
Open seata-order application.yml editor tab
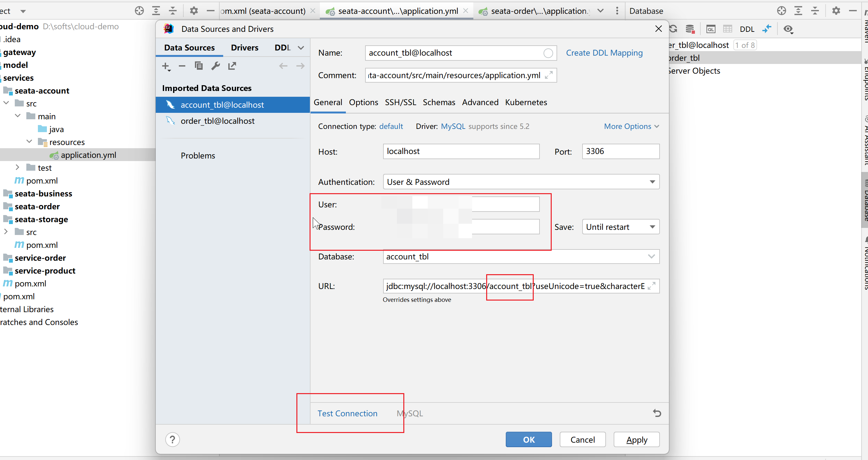[x=535, y=11]
